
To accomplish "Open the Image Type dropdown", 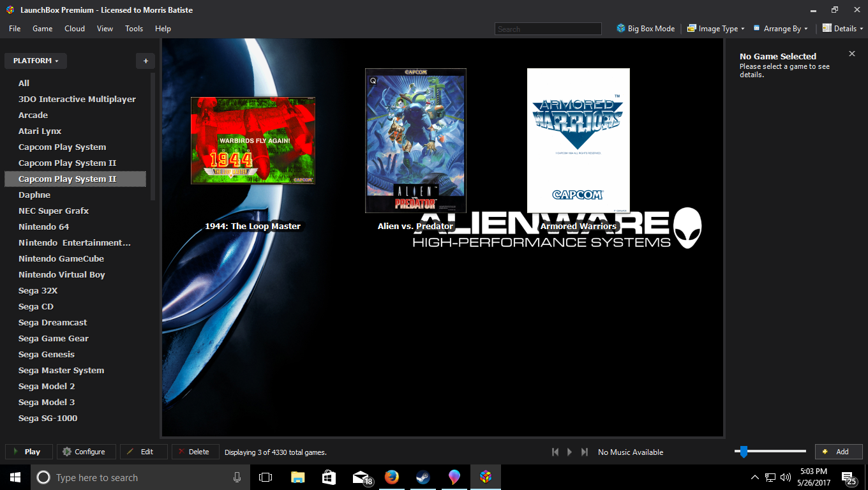I will point(715,29).
